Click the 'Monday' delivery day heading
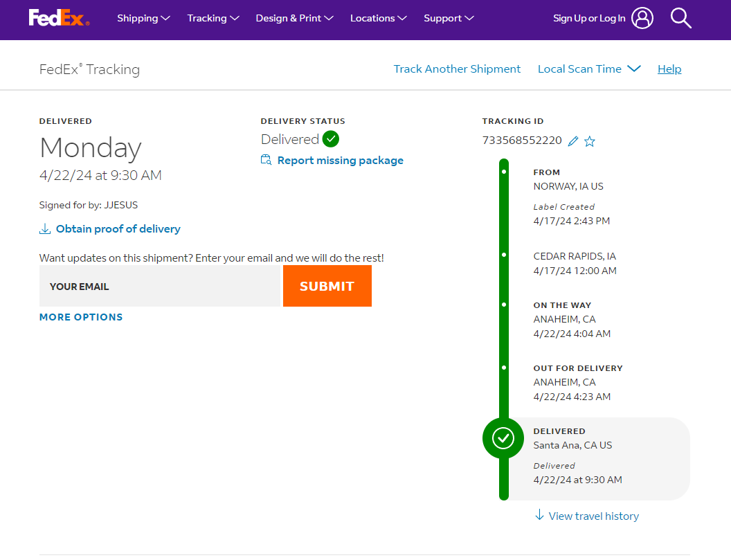731x560 pixels. [91, 148]
